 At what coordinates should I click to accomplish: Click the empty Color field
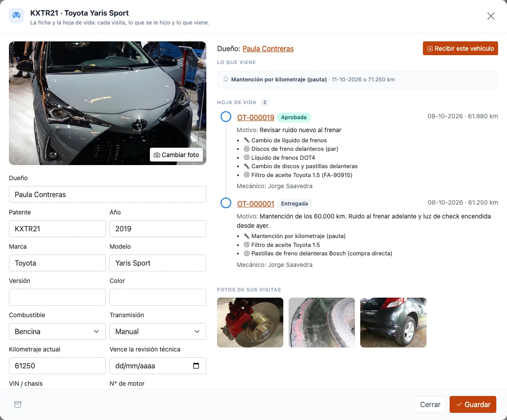click(x=158, y=297)
